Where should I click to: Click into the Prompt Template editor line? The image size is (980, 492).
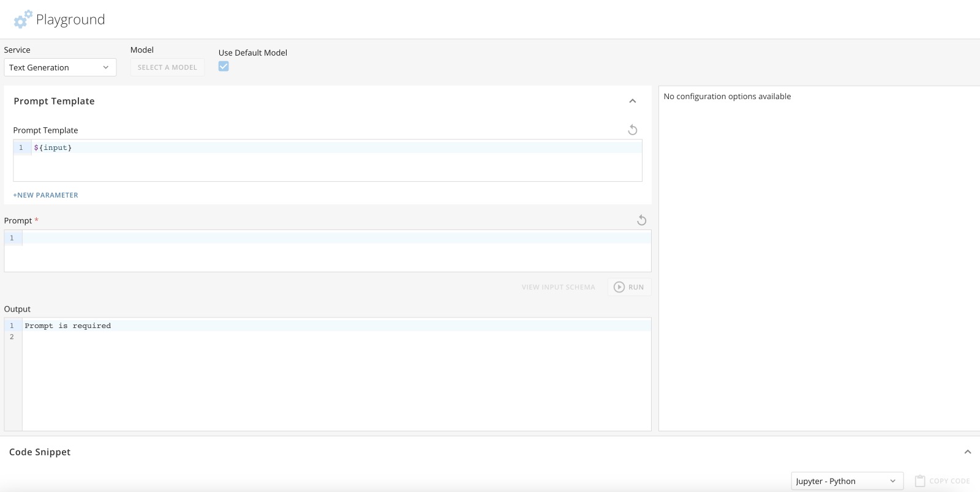click(x=337, y=147)
